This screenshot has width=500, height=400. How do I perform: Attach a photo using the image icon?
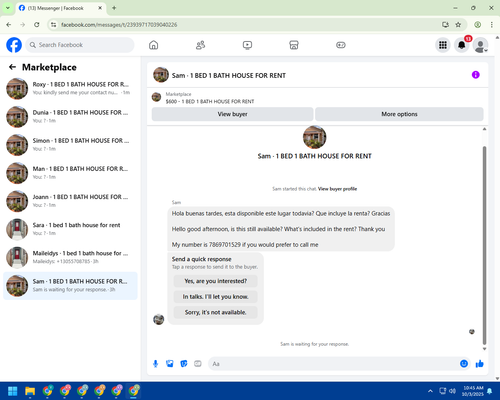(170, 364)
